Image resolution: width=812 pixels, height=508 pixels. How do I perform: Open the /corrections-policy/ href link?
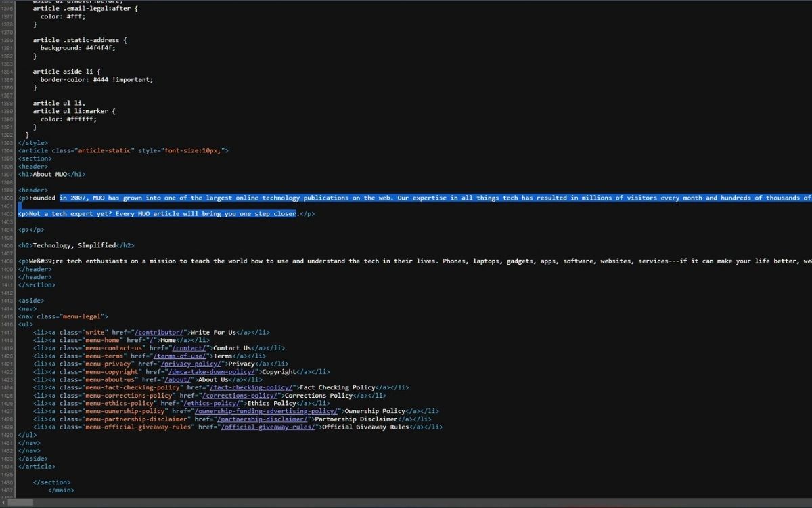(x=239, y=396)
